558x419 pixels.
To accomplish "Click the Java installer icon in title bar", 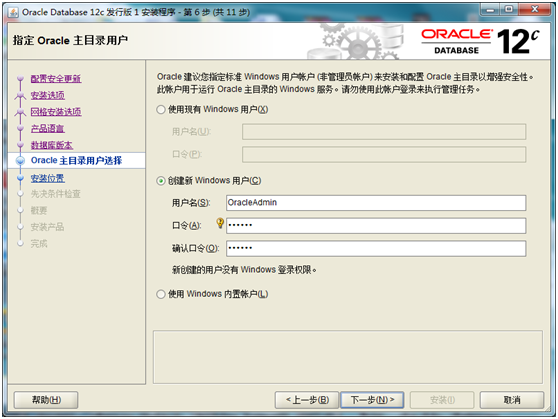I will click(x=14, y=12).
